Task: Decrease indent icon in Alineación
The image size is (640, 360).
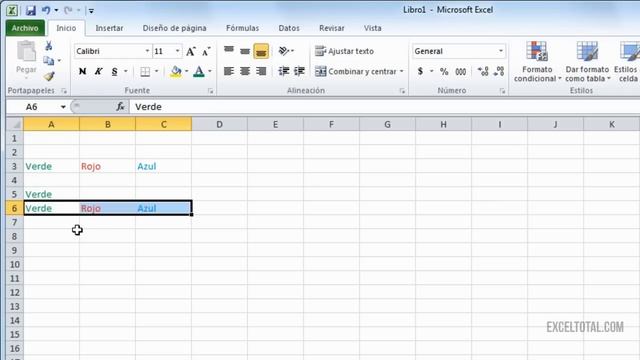Action: tap(284, 71)
